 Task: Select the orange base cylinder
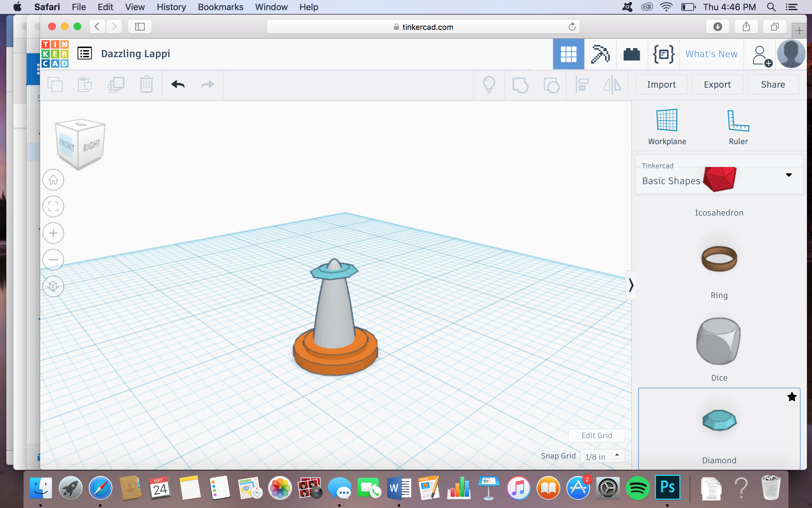335,359
